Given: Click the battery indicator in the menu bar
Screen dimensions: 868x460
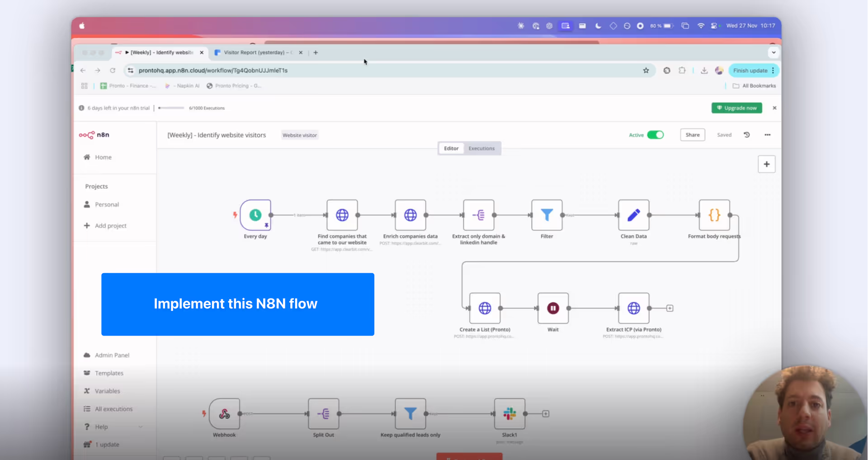Looking at the screenshot, I should (x=662, y=26).
